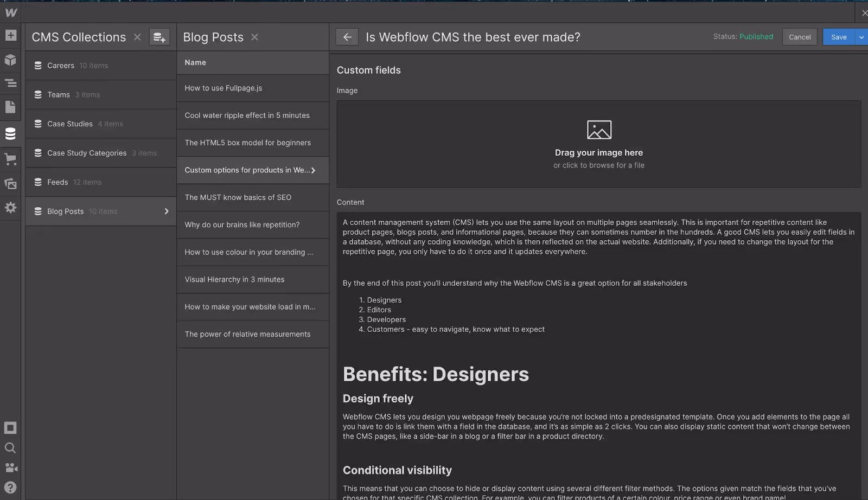
Task: Open 'Why do our brains like repetition?'
Action: (x=253, y=225)
